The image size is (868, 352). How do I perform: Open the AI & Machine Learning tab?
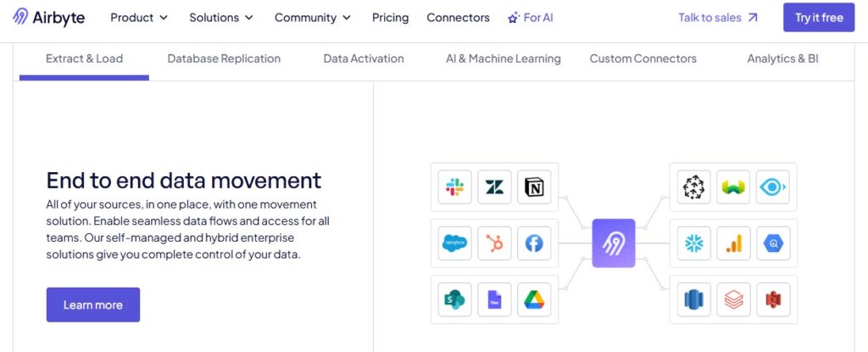coord(504,59)
